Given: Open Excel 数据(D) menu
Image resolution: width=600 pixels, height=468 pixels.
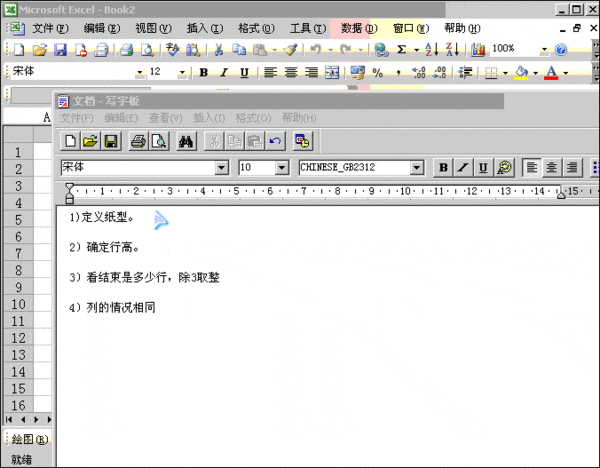Looking at the screenshot, I should (x=359, y=28).
